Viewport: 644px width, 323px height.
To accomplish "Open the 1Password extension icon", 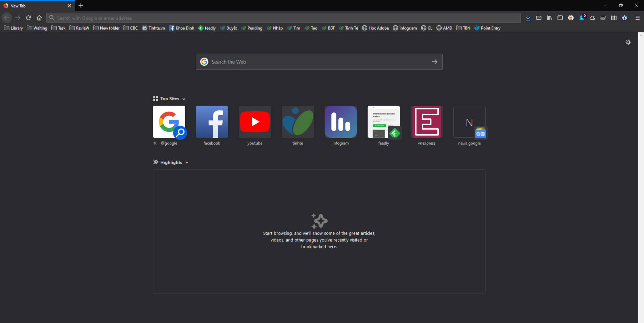I will coord(625,18).
